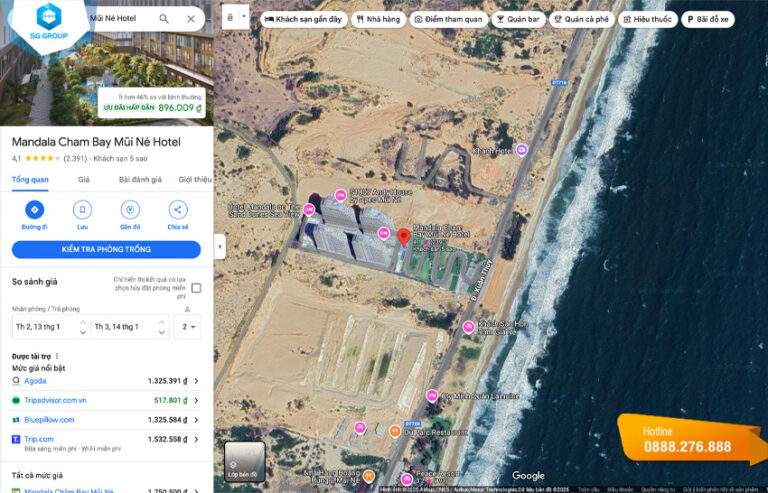This screenshot has width=768, height=493.
Task: Tick the free cancellation checkbox
Action: [196, 288]
